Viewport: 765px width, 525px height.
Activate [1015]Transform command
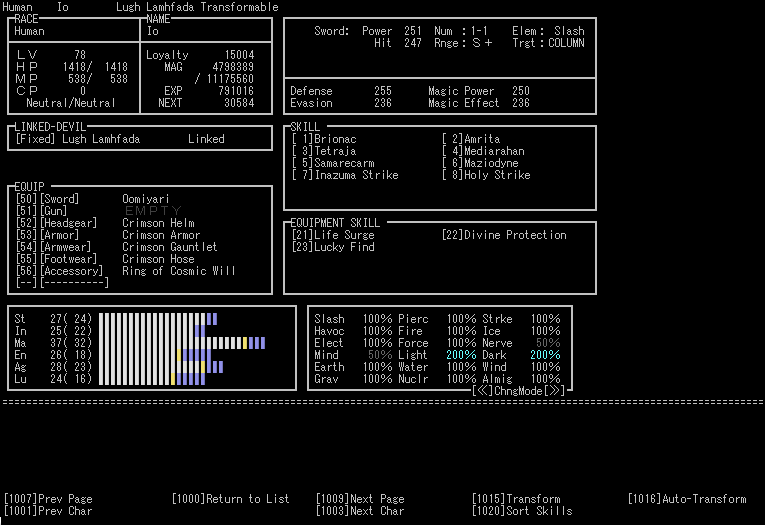pos(516,499)
